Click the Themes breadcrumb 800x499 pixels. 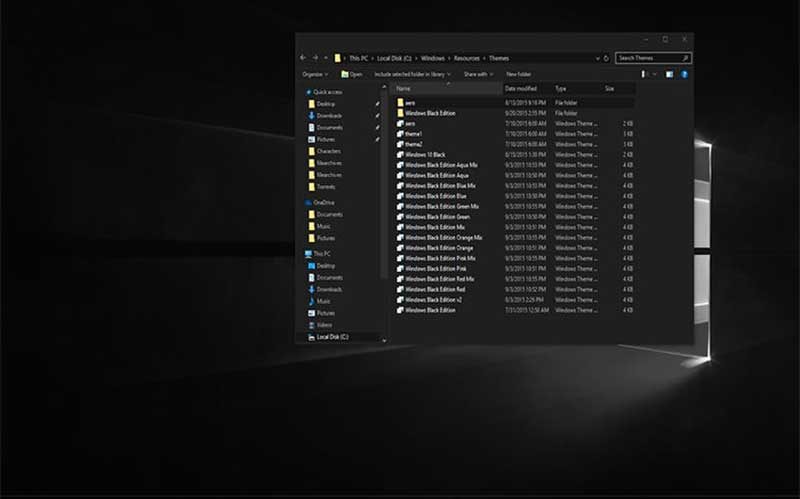498,58
